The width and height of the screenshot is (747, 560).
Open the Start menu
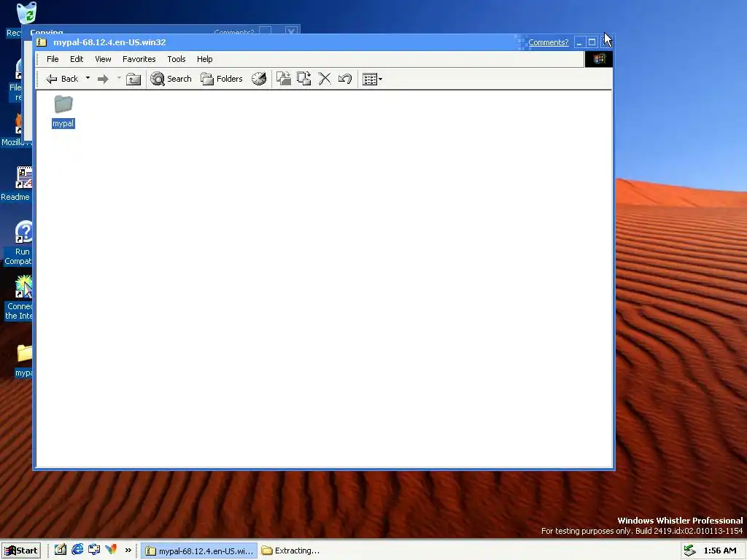coord(21,551)
